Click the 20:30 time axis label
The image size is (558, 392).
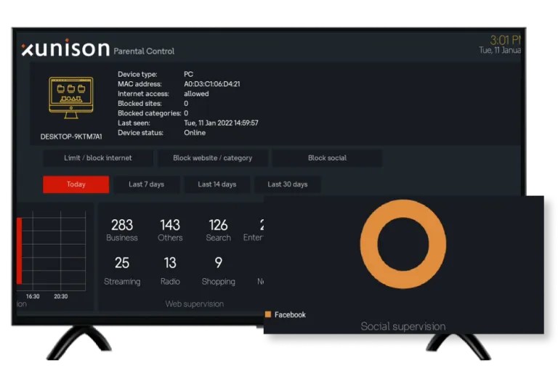tap(61, 296)
